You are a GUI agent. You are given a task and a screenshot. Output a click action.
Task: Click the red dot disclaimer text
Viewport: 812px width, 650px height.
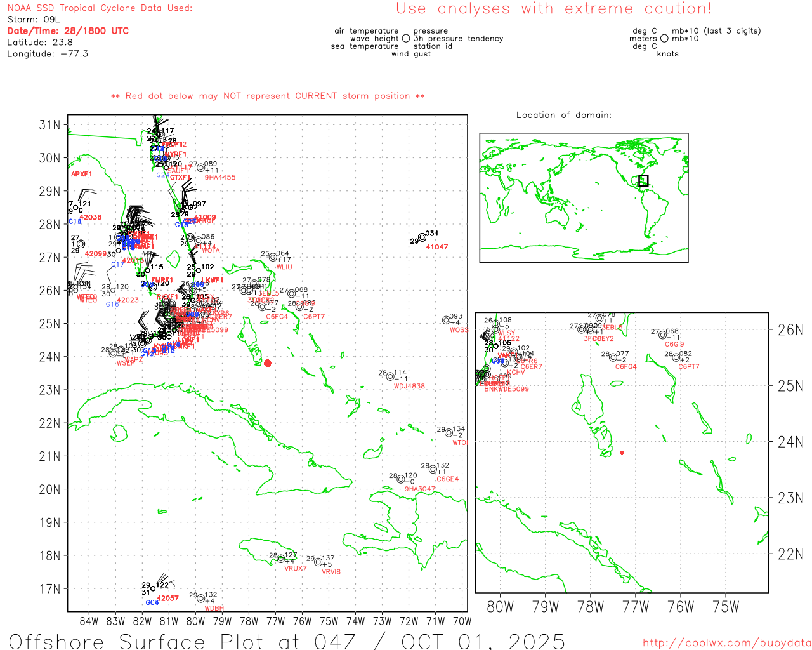(268, 96)
